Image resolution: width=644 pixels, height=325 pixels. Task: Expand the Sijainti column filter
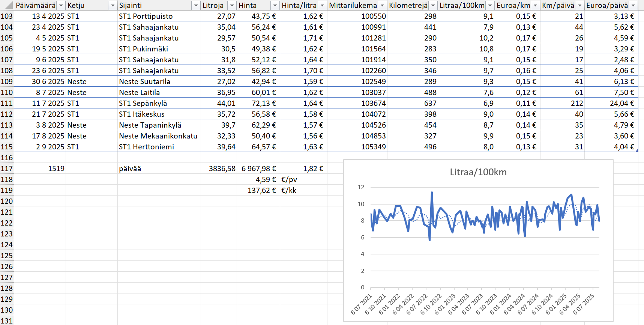[x=195, y=6]
